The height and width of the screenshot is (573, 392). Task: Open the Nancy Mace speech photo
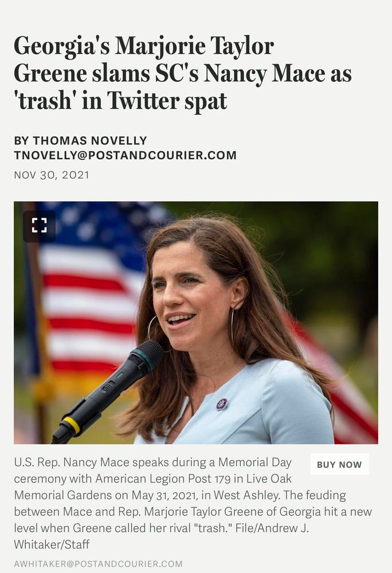coord(196,323)
